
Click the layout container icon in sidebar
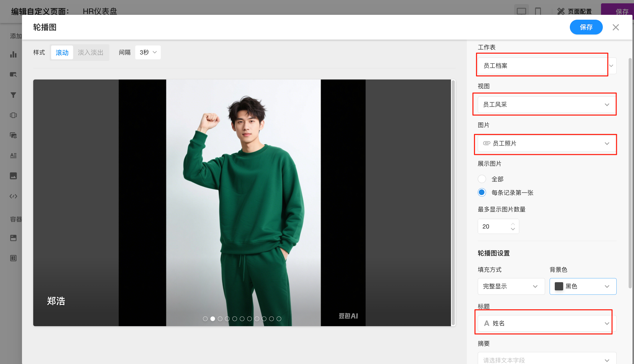point(13,258)
